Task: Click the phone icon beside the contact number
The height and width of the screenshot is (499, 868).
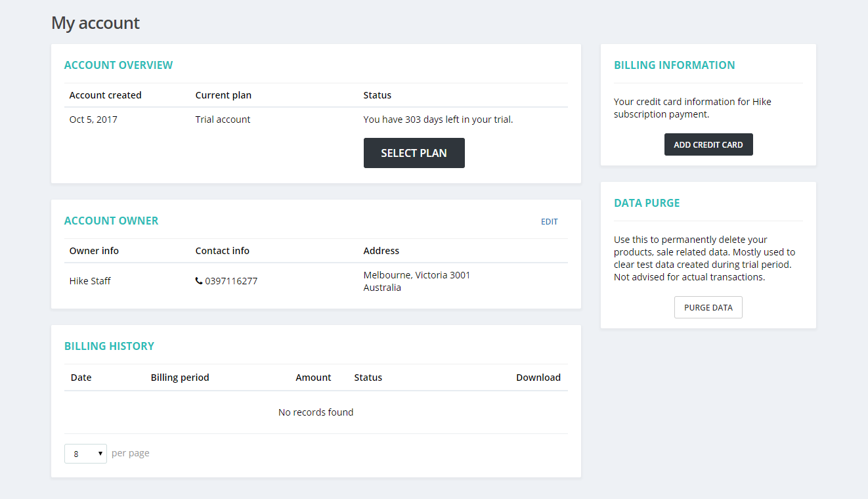Action: point(199,281)
